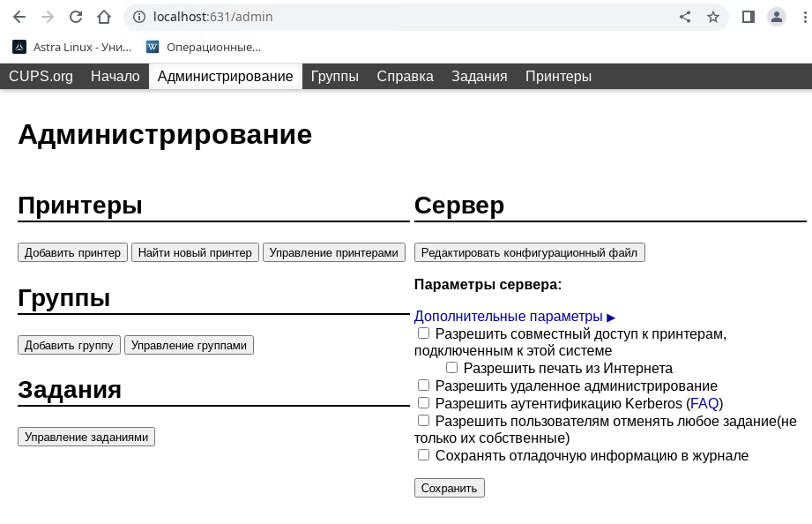Open Управление группами
812x524 pixels.
189,345
